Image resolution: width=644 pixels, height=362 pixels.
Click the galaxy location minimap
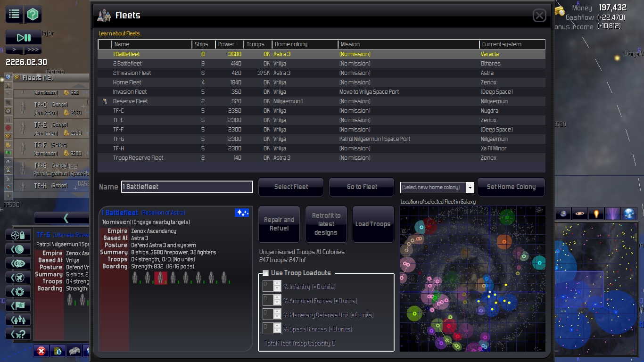tap(472, 279)
